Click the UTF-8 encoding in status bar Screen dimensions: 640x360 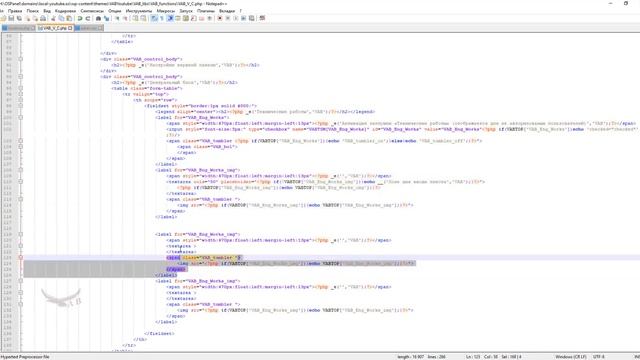[598, 357]
